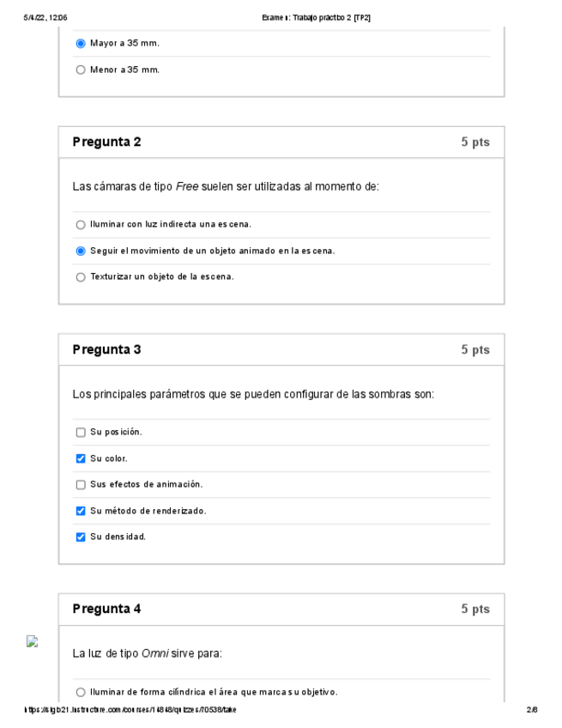
Task: Choose the 'Menor a 35 mm.' radio option
Action: (x=81, y=70)
